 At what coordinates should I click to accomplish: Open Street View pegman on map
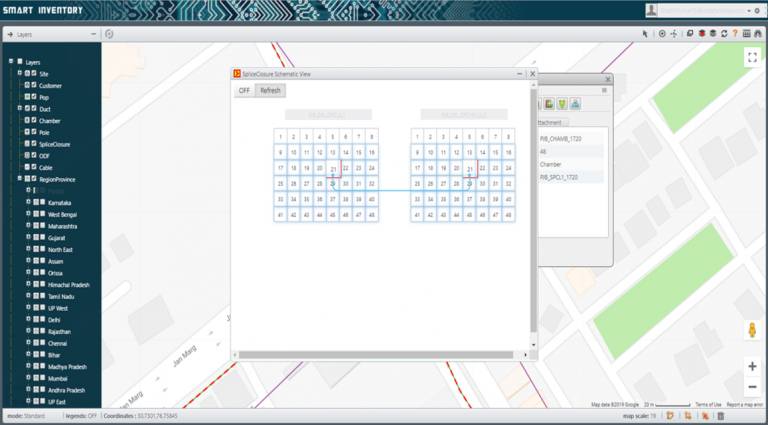(753, 331)
